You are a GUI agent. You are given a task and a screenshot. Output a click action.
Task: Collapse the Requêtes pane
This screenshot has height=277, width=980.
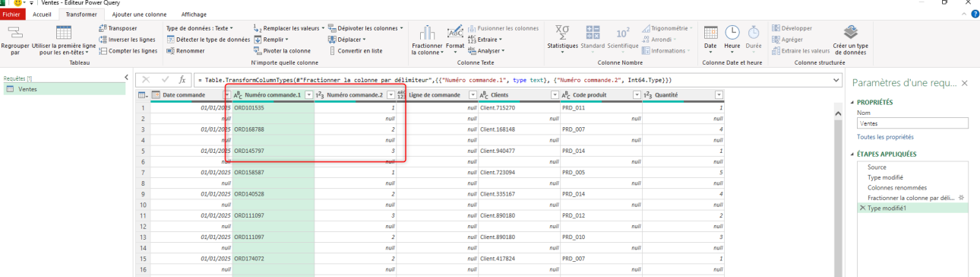tap(126, 78)
